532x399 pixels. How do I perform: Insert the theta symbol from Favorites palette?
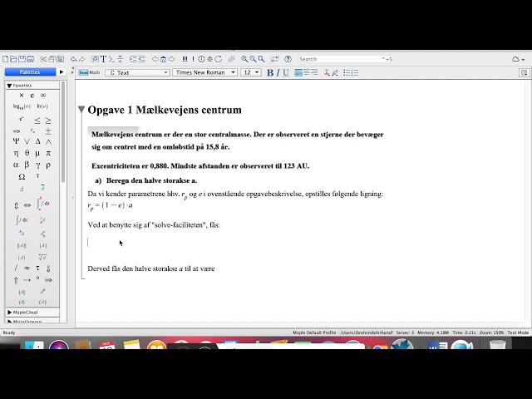27,153
